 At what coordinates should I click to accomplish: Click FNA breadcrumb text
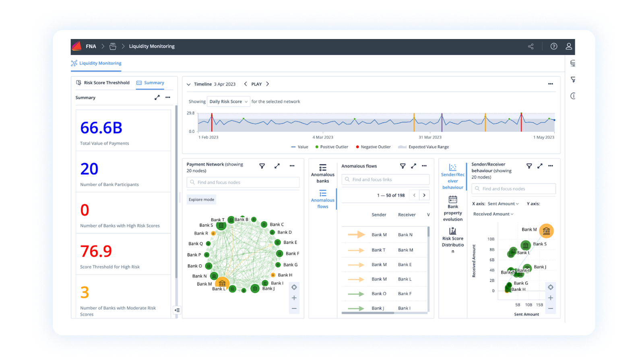tap(91, 46)
